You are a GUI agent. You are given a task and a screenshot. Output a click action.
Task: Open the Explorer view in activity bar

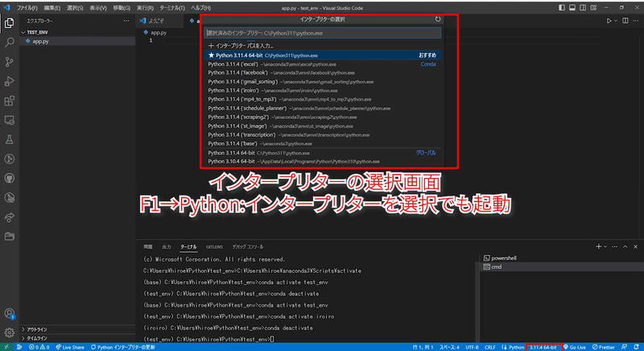point(9,23)
